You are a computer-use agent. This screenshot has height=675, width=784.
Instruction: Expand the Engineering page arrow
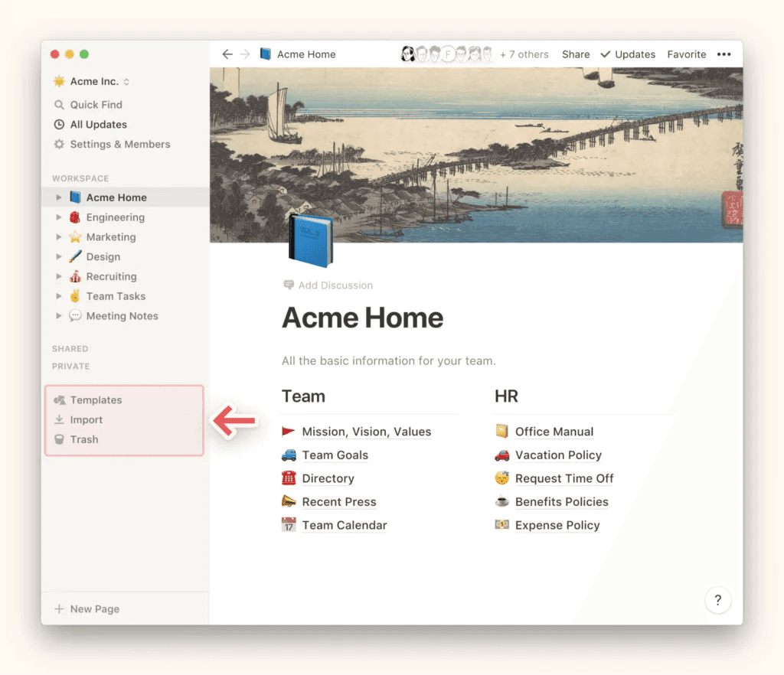pyautogui.click(x=58, y=217)
